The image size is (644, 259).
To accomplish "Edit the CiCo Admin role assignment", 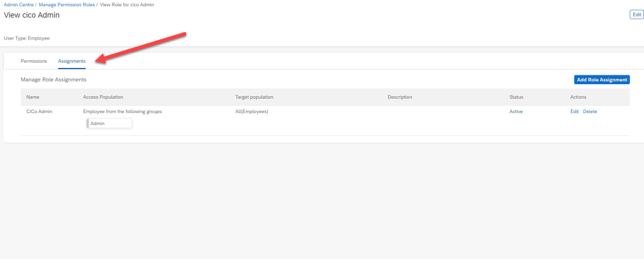I will click(x=574, y=112).
